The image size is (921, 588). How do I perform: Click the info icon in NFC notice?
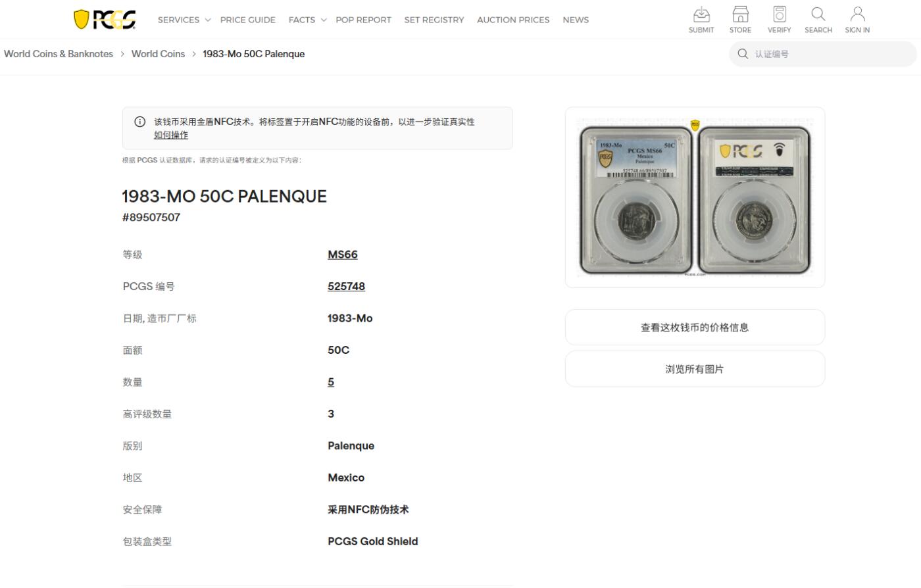point(139,122)
